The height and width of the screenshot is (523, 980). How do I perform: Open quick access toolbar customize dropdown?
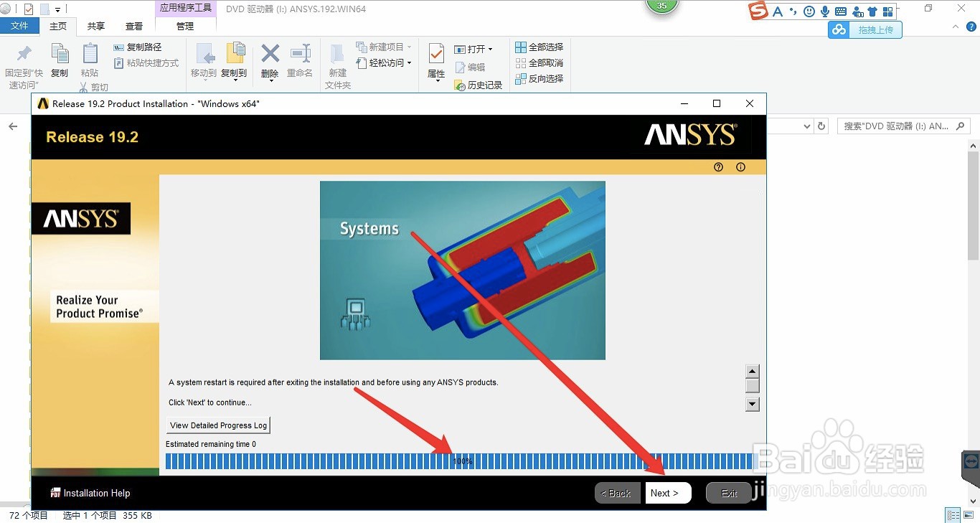tap(58, 9)
